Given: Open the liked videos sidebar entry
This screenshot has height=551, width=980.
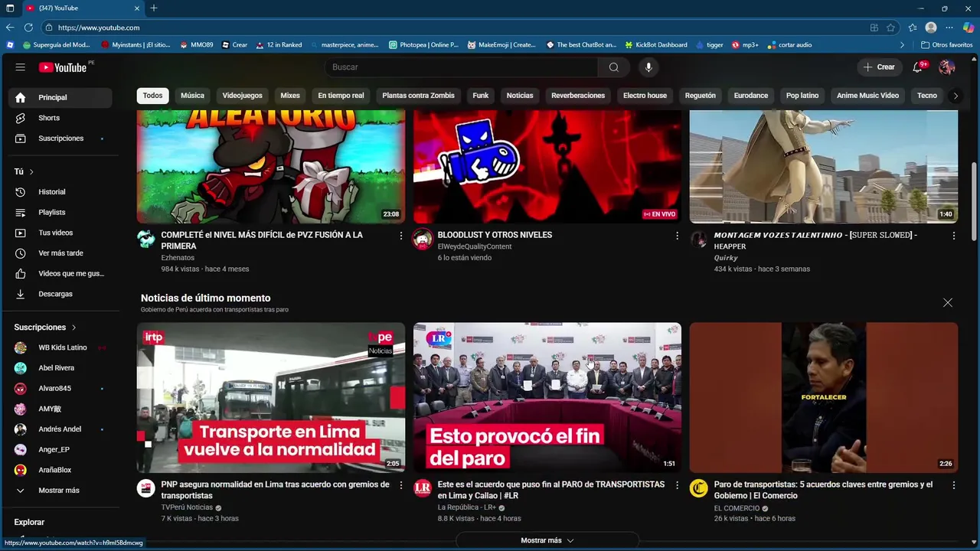Looking at the screenshot, I should 60,273.
